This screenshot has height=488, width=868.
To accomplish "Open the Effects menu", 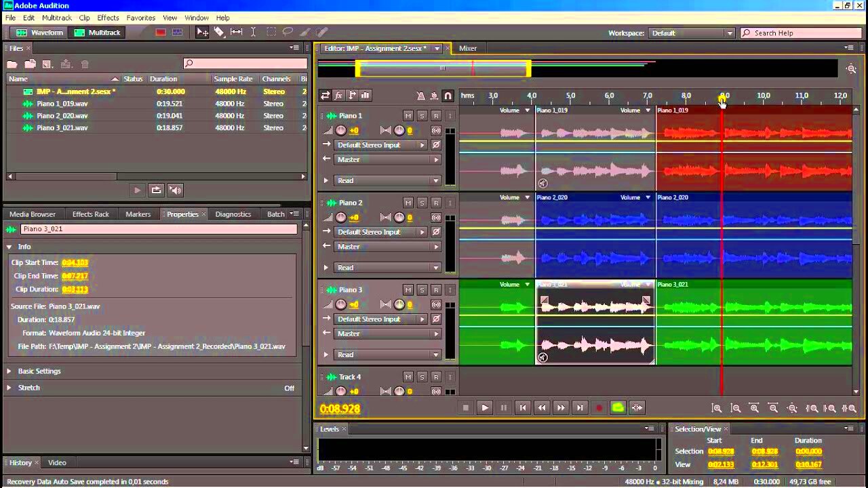I will click(x=106, y=18).
